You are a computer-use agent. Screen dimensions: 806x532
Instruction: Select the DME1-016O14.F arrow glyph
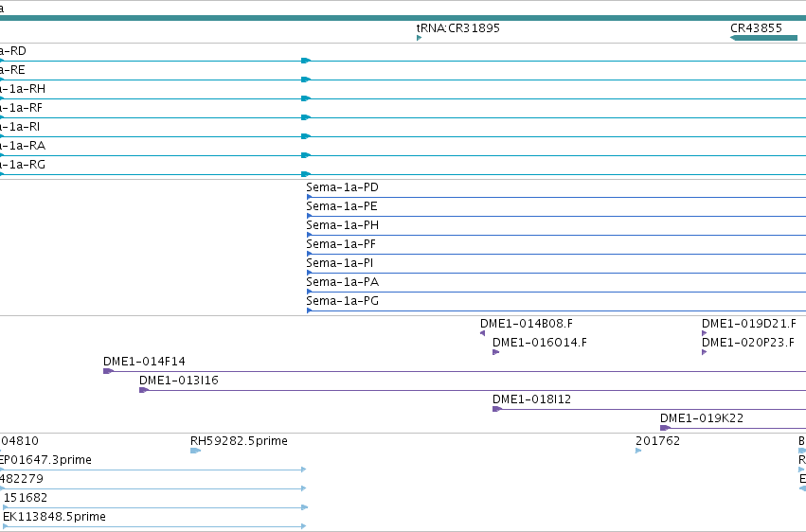(x=495, y=352)
